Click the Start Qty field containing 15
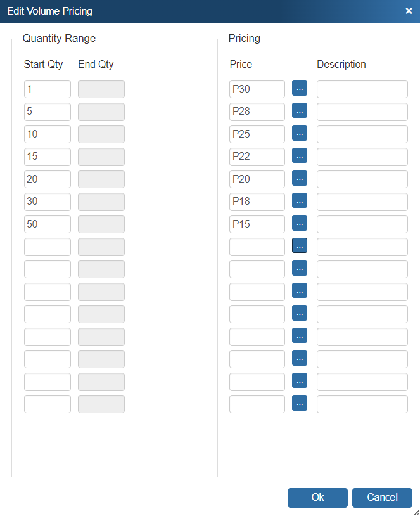420x516 pixels. pyautogui.click(x=48, y=157)
